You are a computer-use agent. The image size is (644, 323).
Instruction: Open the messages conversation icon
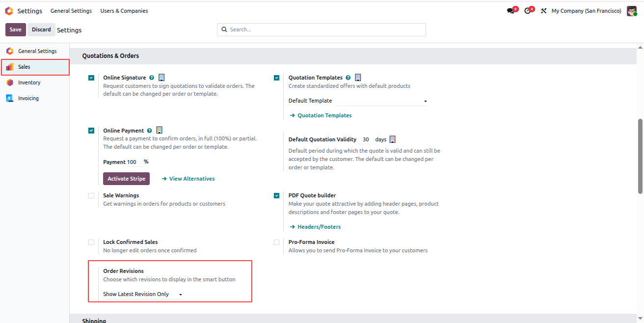pos(510,11)
